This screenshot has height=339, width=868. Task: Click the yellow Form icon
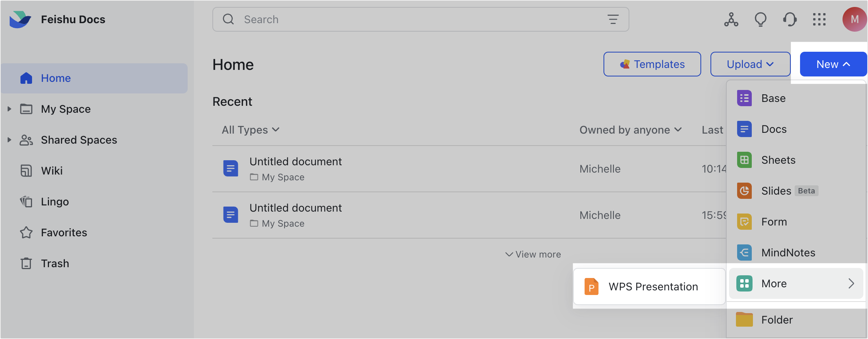[744, 222]
